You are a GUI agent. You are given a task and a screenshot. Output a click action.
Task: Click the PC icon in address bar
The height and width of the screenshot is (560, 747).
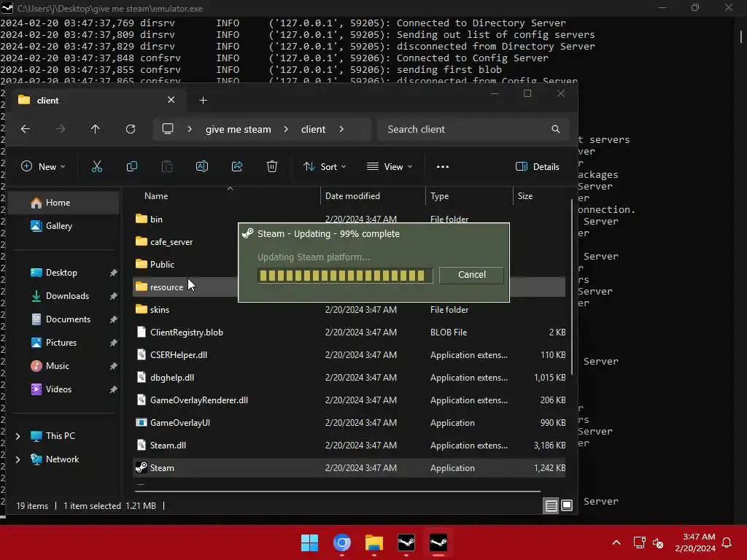click(x=168, y=129)
